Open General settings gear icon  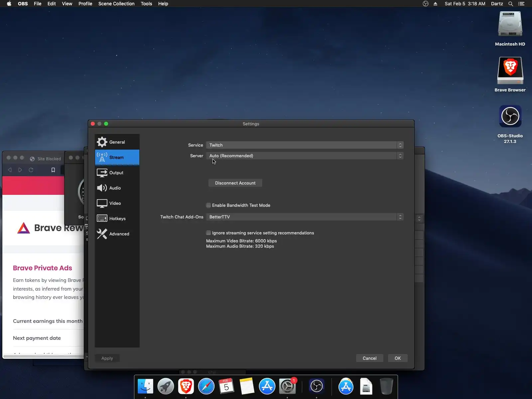[102, 142]
